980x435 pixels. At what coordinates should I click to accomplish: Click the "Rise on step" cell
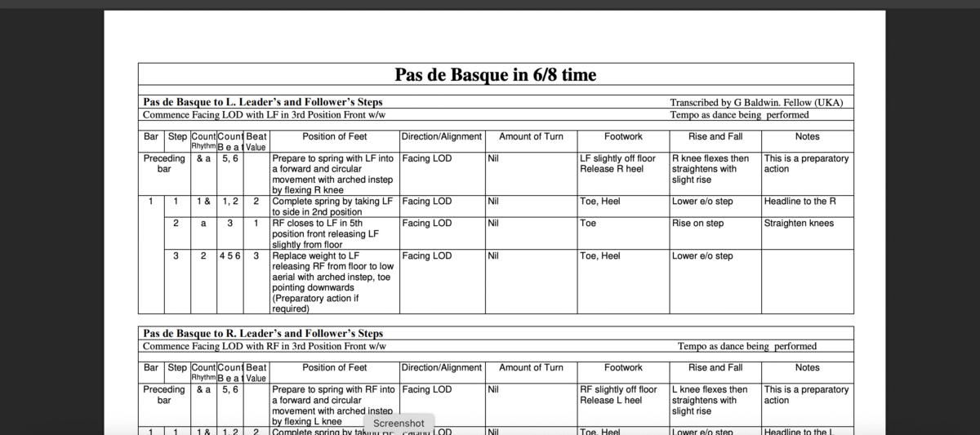point(698,224)
